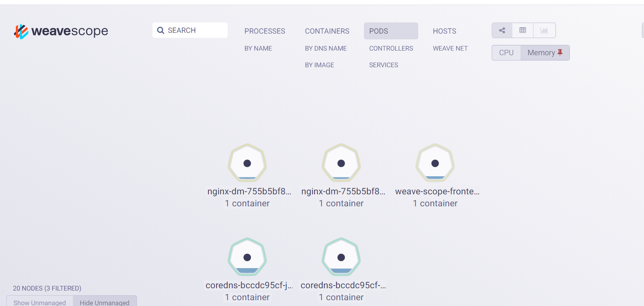The height and width of the screenshot is (306, 644).
Task: Click the coredns-bccdc95cf-j... label
Action: point(249,285)
